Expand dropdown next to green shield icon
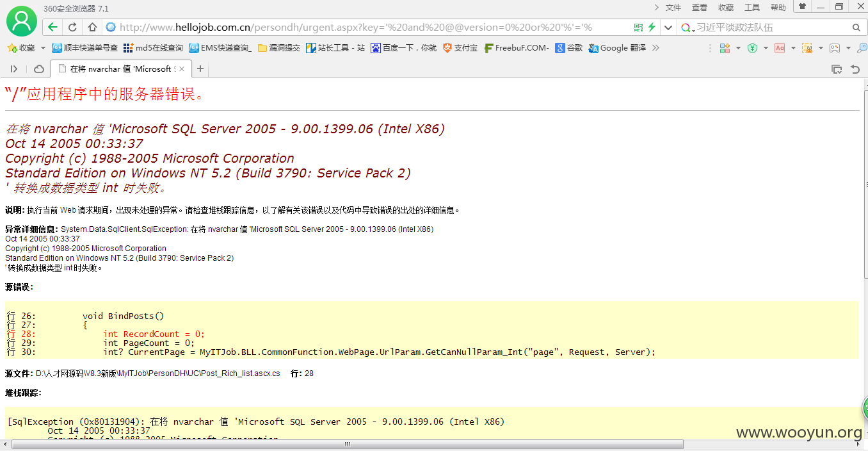The width and height of the screenshot is (868, 451). [x=766, y=48]
